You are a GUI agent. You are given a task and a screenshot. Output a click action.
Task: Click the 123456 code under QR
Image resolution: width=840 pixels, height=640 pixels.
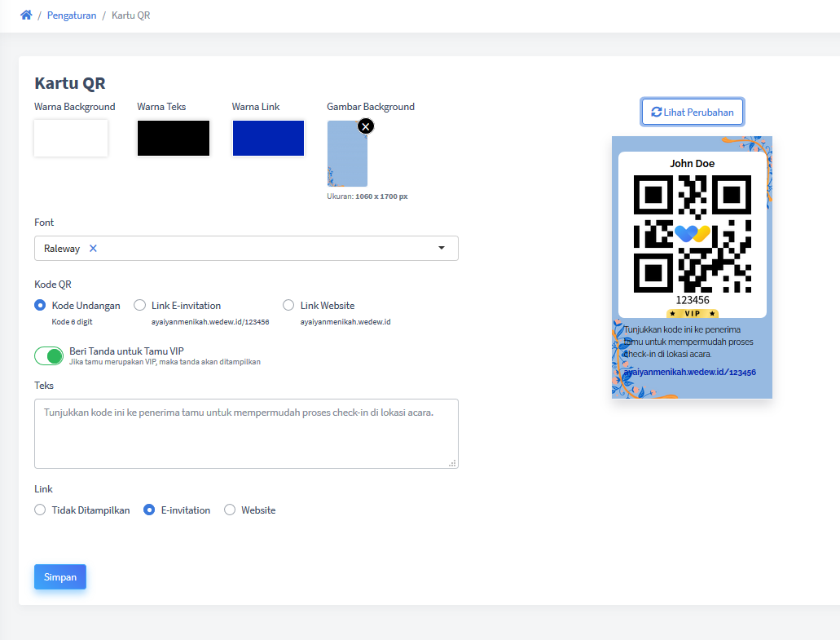[693, 300]
